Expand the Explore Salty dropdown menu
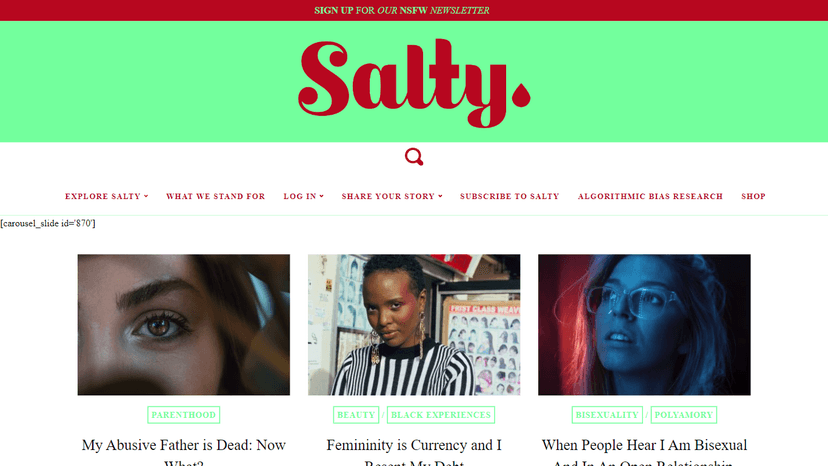The height and width of the screenshot is (466, 828). [x=107, y=196]
